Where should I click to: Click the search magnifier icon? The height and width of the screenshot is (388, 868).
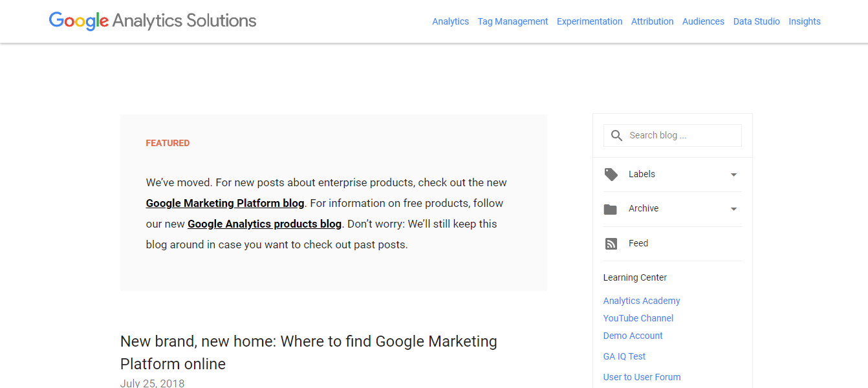click(616, 136)
